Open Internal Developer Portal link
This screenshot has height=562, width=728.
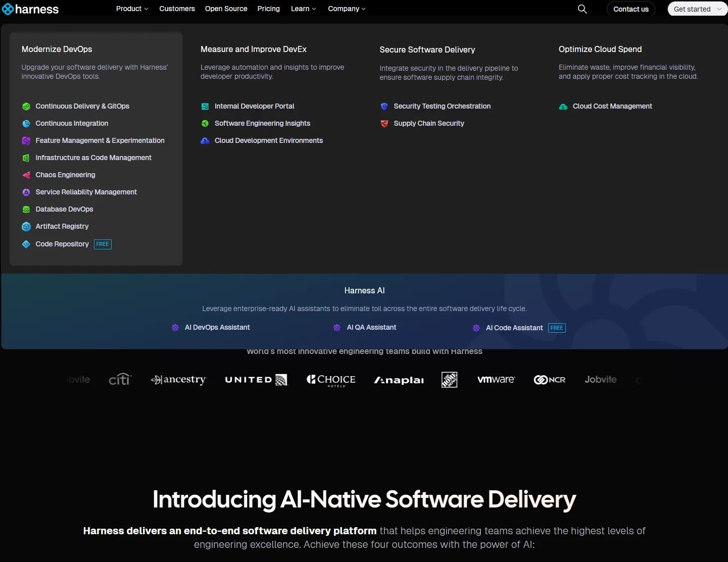[255, 107]
